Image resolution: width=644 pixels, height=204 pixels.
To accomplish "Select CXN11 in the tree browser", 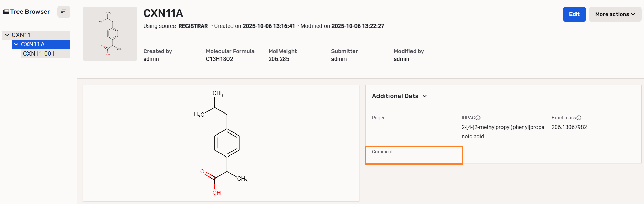I will [21, 35].
